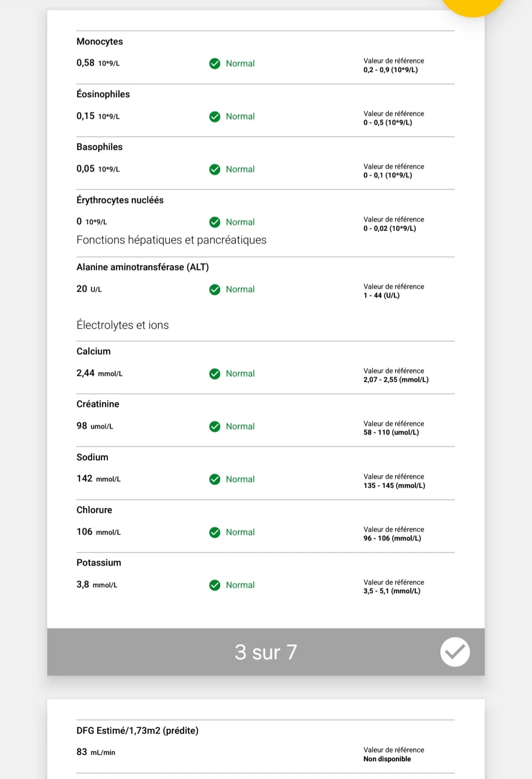Viewport: 532px width, 779px height.
Task: Click the Électrolytes et ions section title
Action: tap(123, 325)
